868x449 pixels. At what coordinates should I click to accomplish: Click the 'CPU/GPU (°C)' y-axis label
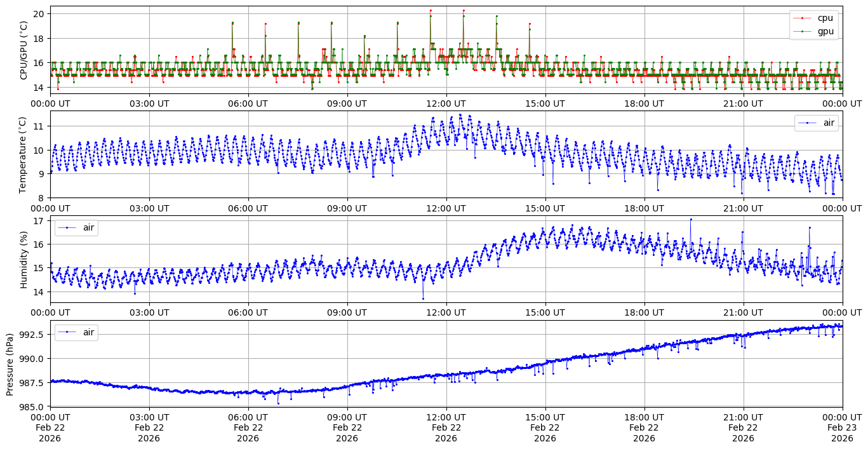[x=23, y=50]
